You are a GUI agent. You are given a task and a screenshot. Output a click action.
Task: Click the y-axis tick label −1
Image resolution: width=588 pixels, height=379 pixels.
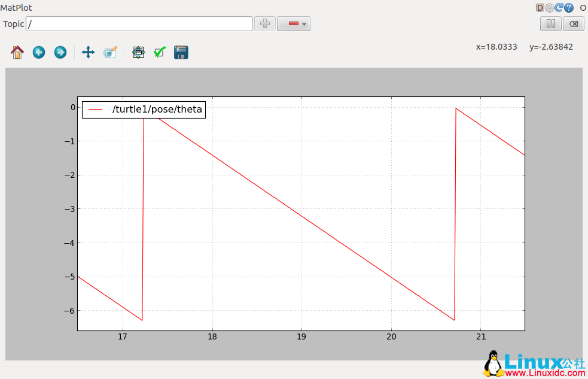pos(70,141)
